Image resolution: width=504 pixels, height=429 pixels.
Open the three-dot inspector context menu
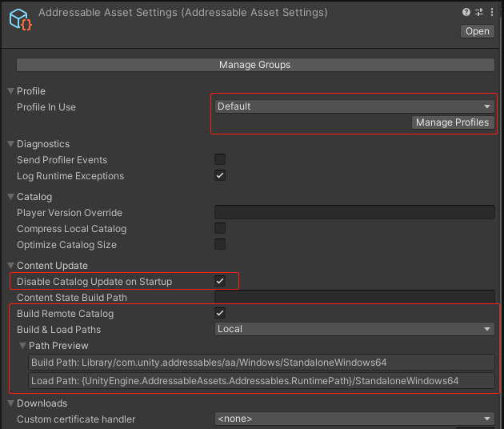tap(492, 12)
